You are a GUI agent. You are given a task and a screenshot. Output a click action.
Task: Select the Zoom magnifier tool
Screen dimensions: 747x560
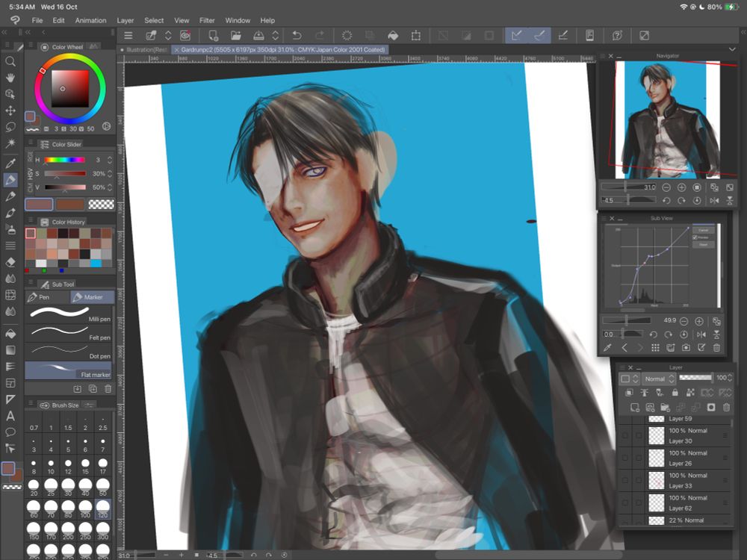[10, 61]
